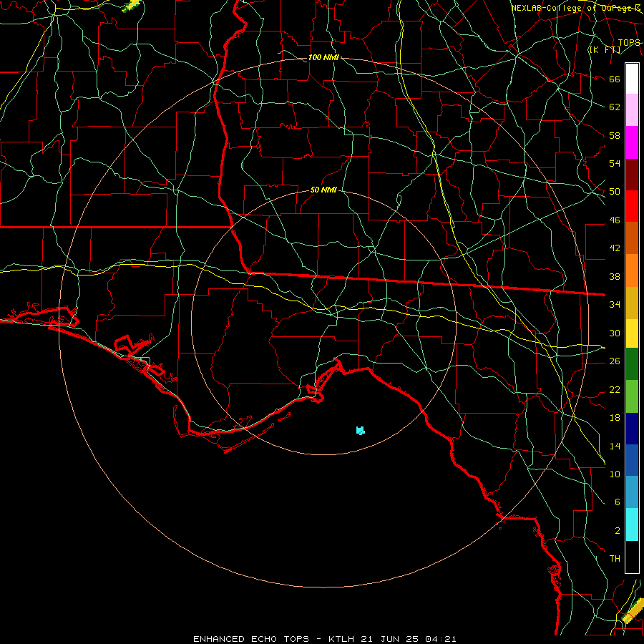The width and height of the screenshot is (644, 644).
Task: Click the dark red legend swatch
Action: click(632, 175)
